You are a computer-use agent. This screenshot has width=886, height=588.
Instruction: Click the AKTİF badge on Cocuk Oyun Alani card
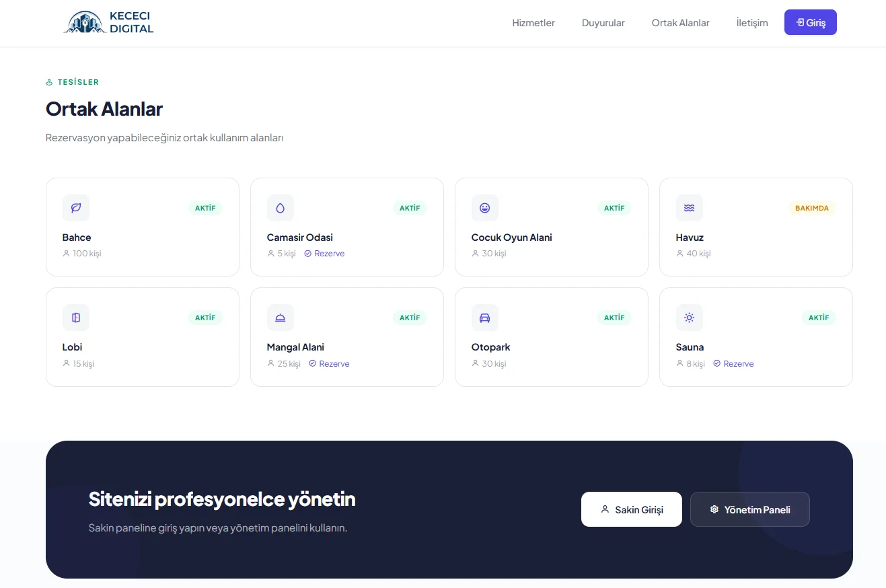pyautogui.click(x=614, y=208)
